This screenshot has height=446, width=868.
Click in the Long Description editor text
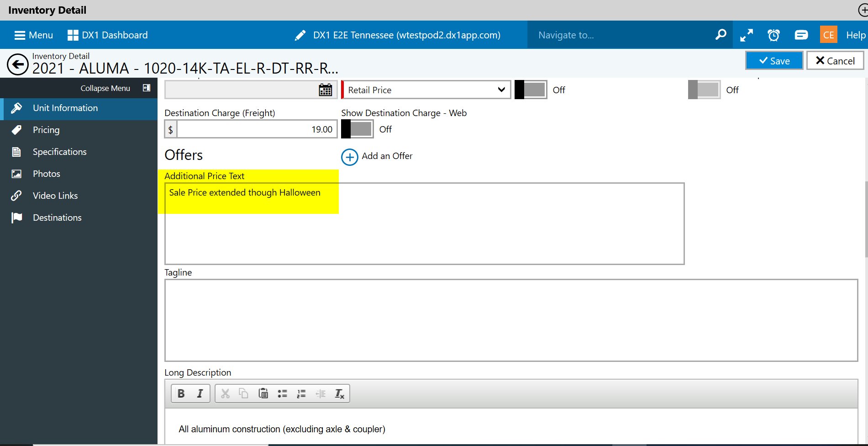[282, 429]
